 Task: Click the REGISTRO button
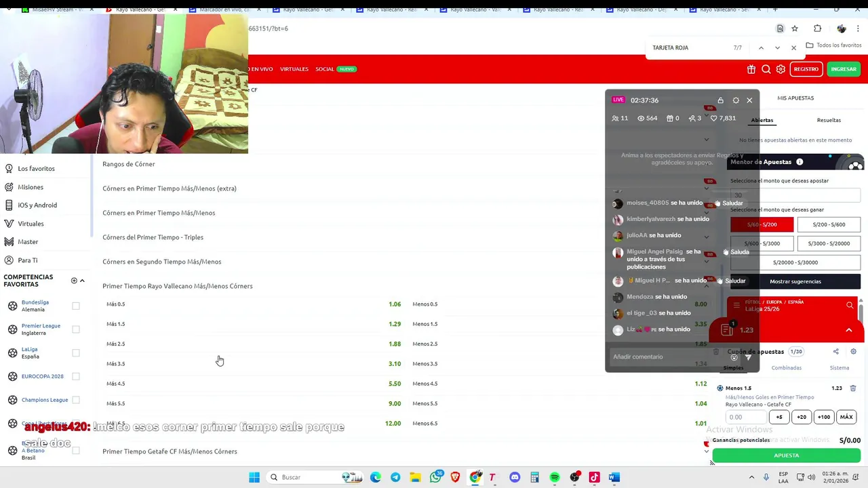click(x=806, y=69)
